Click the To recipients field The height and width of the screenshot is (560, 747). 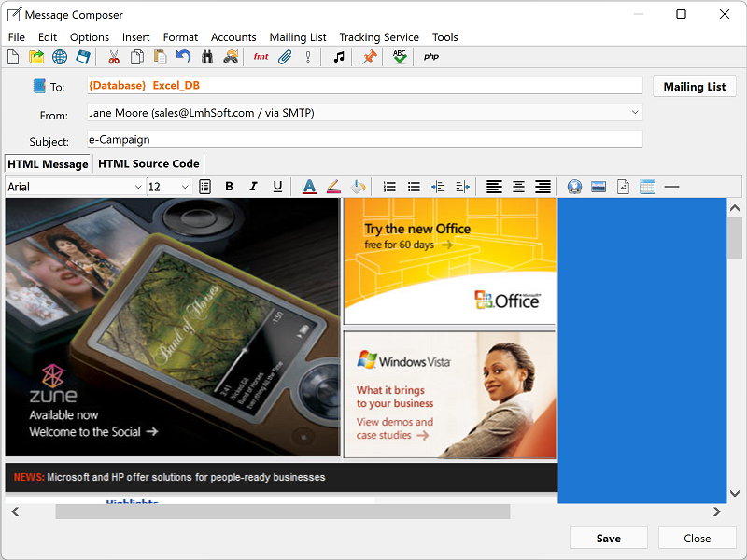(x=365, y=85)
